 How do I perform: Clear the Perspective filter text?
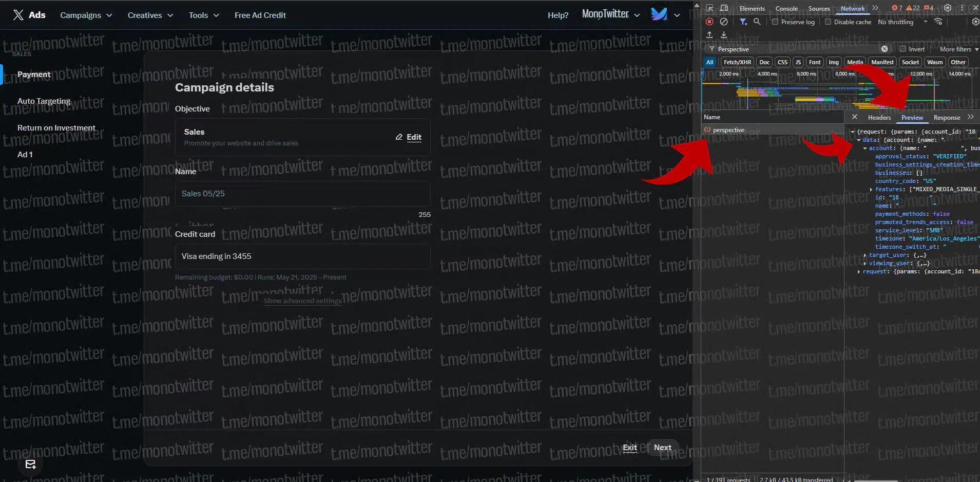[x=885, y=49]
